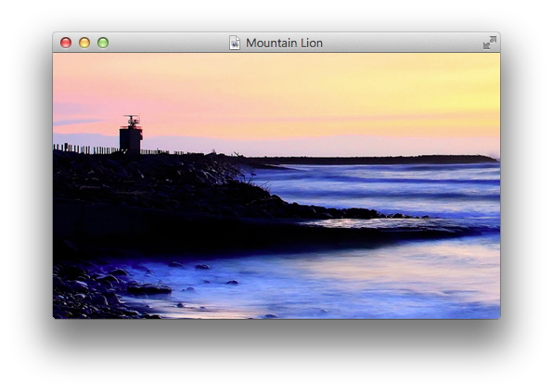
Task: Click the distant headland on the horizon
Action: [374, 159]
